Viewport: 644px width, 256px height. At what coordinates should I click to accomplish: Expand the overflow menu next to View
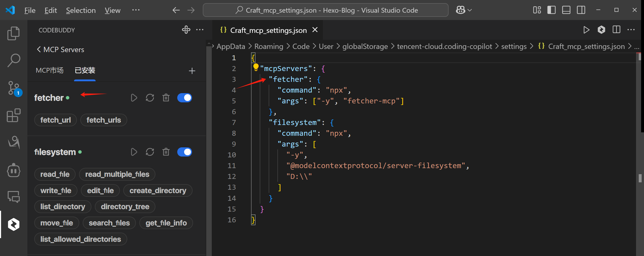[x=136, y=10]
